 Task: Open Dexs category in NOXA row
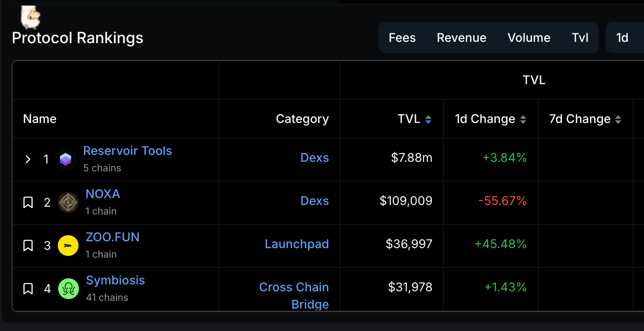click(314, 201)
